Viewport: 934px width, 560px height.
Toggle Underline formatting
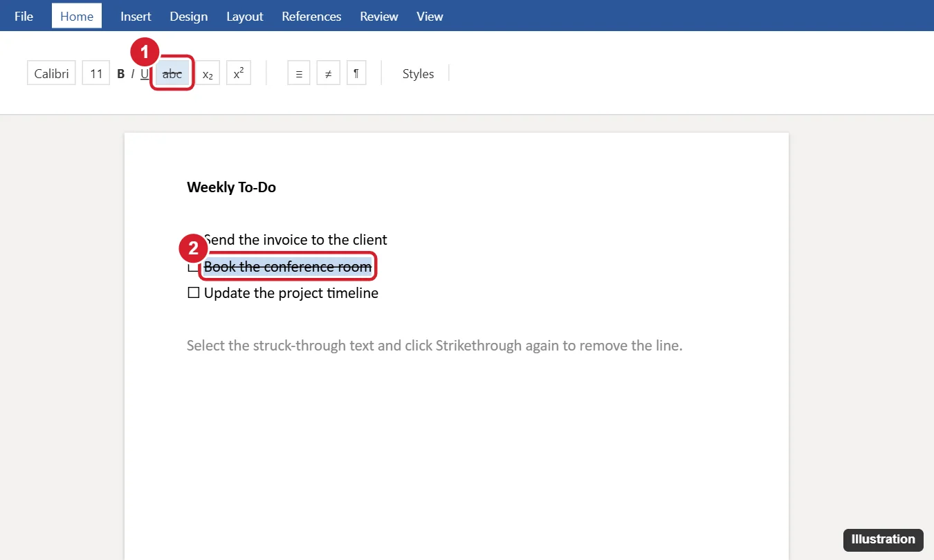(x=145, y=74)
